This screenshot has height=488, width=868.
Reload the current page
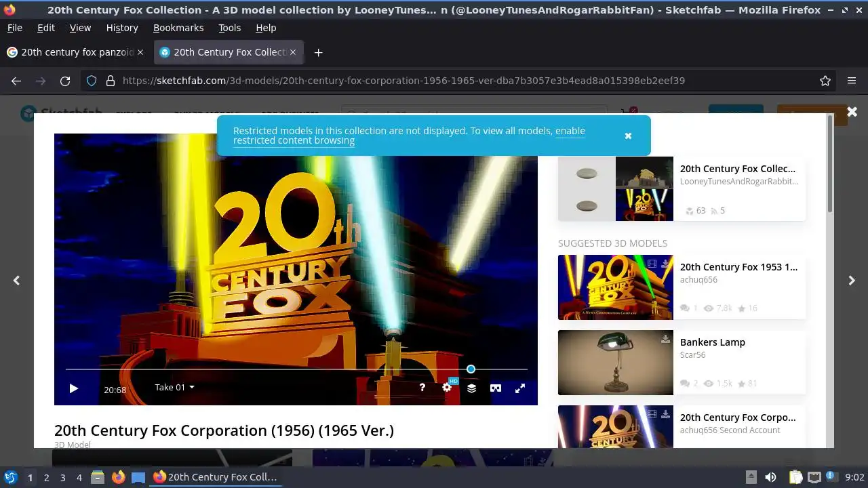65,81
